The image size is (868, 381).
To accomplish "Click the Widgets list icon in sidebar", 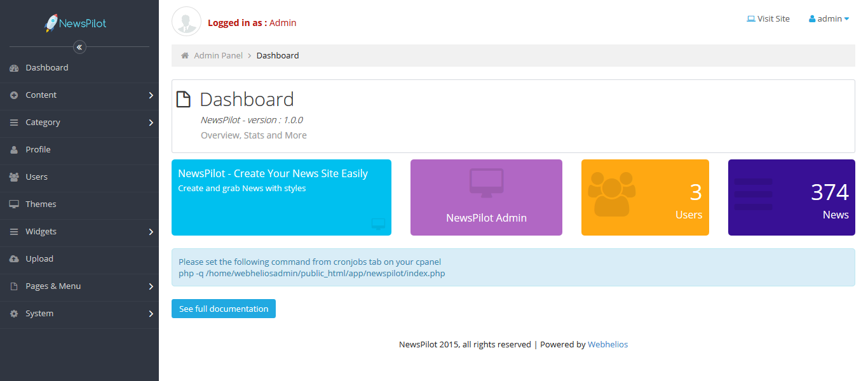I will click(14, 232).
